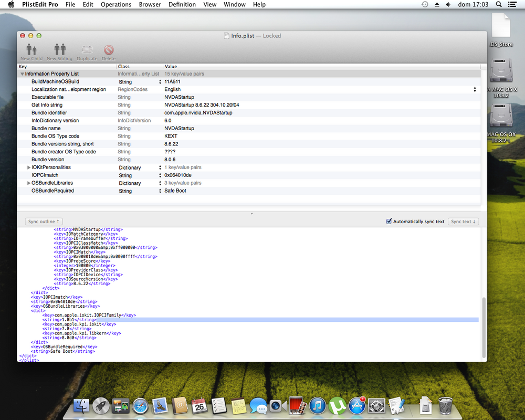This screenshot has width=525, height=420.
Task: Open the English region value dropdown
Action: (x=475, y=90)
